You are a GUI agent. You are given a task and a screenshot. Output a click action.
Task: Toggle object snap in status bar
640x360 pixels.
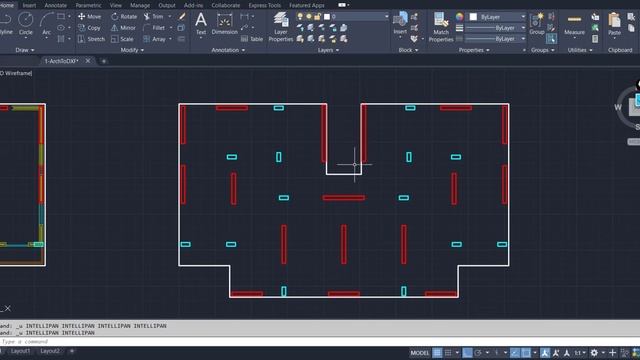[x=526, y=353]
